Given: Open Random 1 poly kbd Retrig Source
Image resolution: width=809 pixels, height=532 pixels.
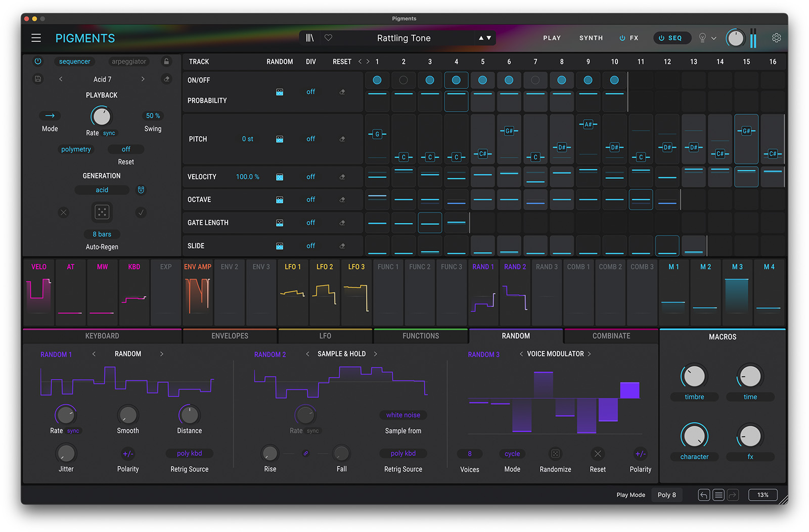Looking at the screenshot, I should [190, 453].
